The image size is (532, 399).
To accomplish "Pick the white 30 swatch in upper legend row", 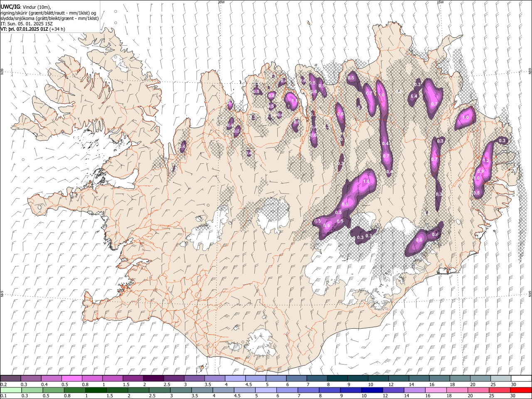I will 521,379.
